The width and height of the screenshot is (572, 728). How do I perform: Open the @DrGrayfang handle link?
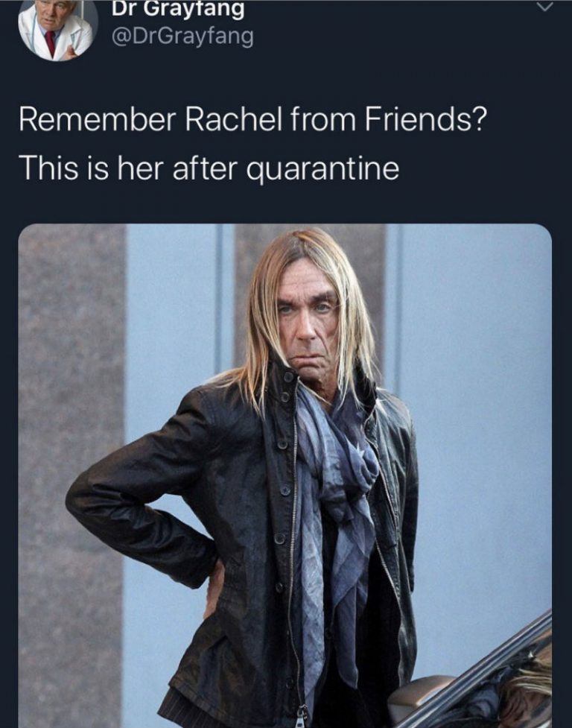[182, 37]
